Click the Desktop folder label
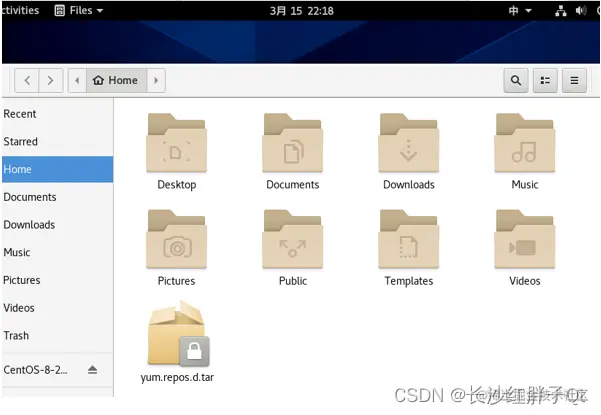The height and width of the screenshot is (415, 601). click(177, 185)
